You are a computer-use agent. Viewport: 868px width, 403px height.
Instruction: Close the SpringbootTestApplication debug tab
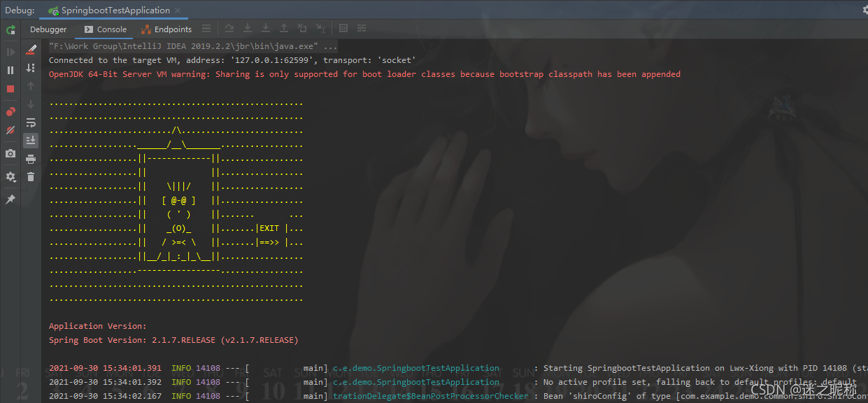[179, 10]
